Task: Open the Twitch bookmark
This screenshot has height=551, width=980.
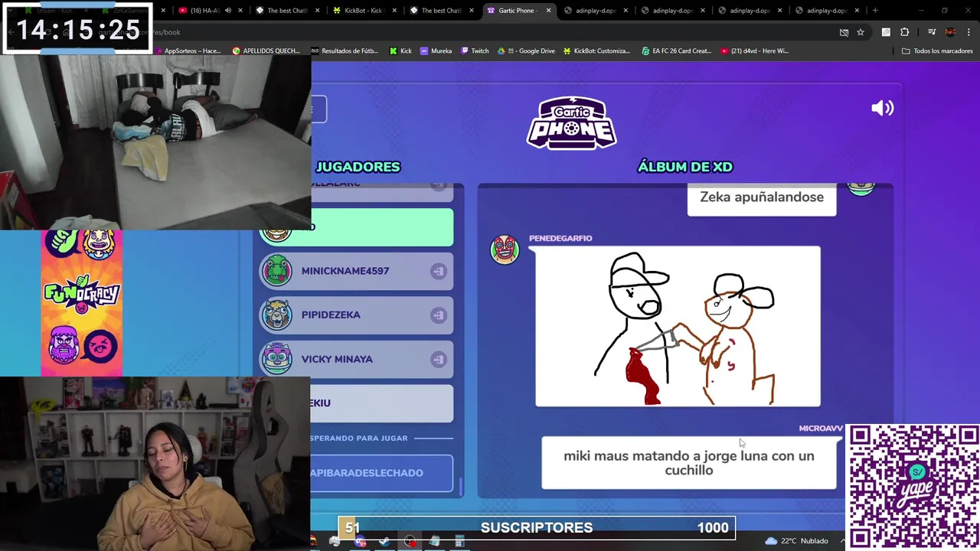Action: pyautogui.click(x=475, y=51)
